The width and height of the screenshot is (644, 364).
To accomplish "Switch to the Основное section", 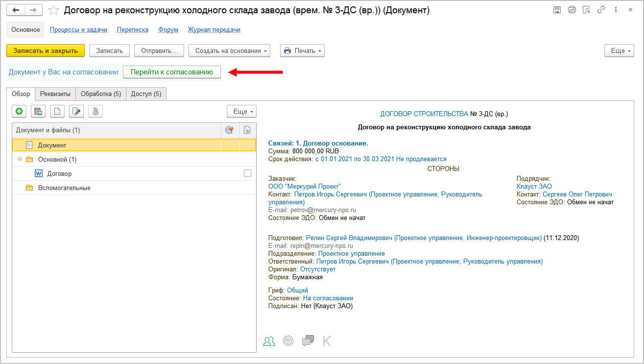I will point(25,29).
